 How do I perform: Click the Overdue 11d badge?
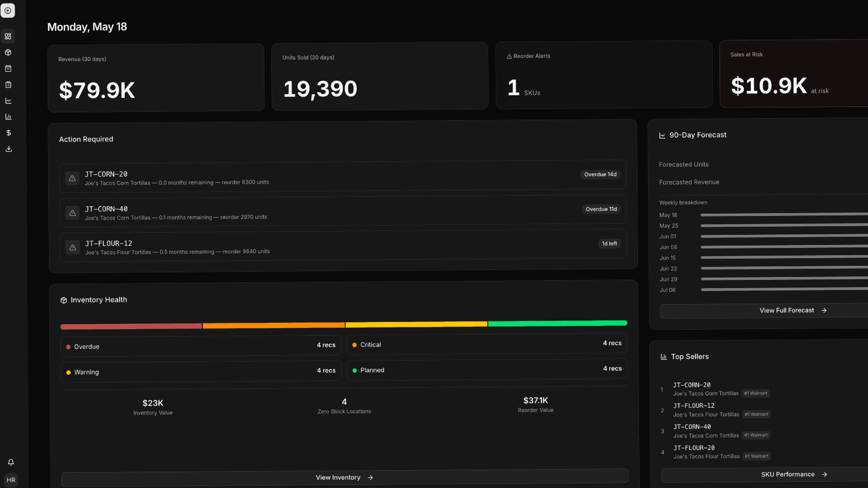pyautogui.click(x=601, y=209)
